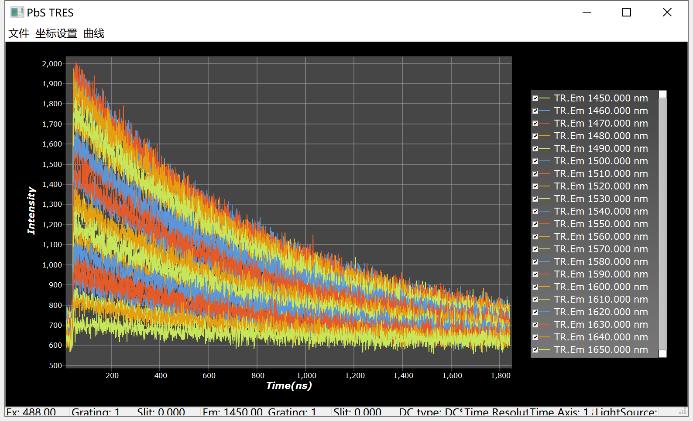
Task: Select the TR.Em 1640.000 nm legend label
Action: pos(600,337)
